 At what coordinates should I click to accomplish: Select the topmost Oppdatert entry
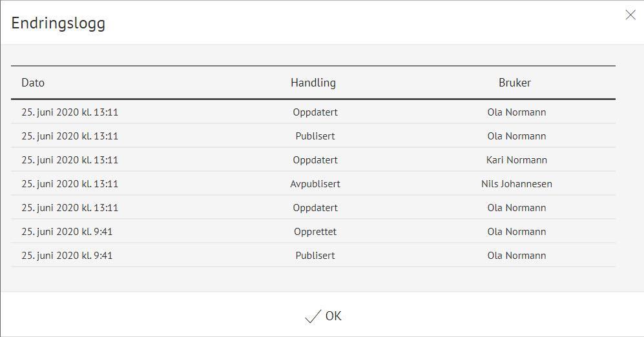(315, 112)
